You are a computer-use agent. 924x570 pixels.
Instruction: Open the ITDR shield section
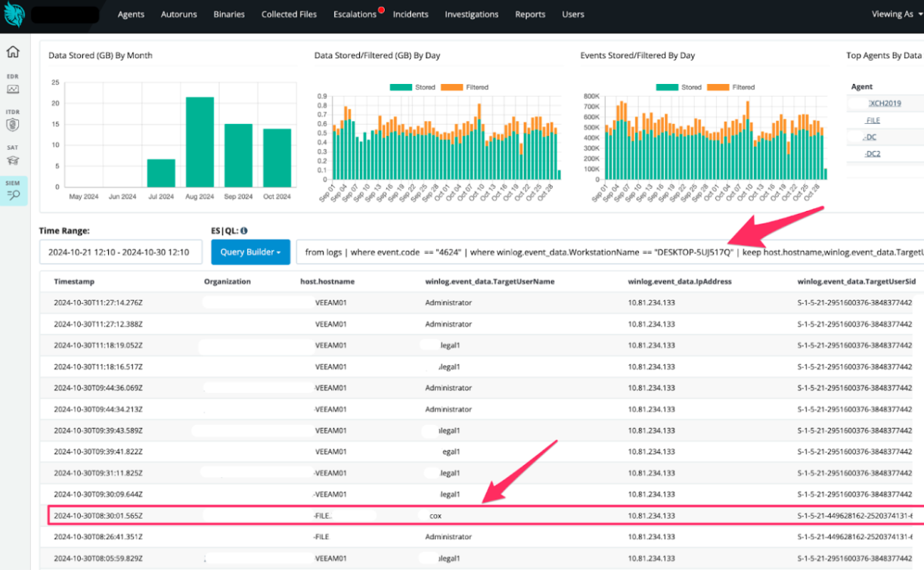13,121
